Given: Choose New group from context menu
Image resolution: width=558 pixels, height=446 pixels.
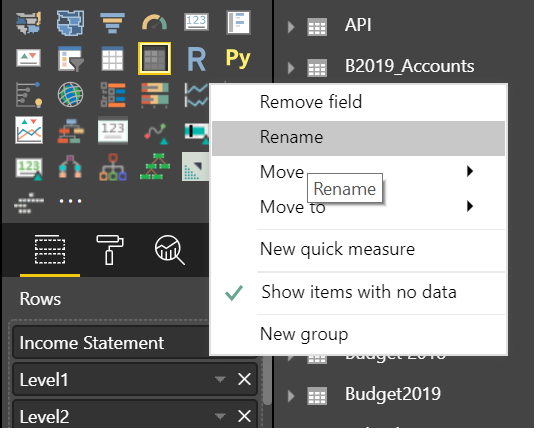Looking at the screenshot, I should tap(358, 334).
